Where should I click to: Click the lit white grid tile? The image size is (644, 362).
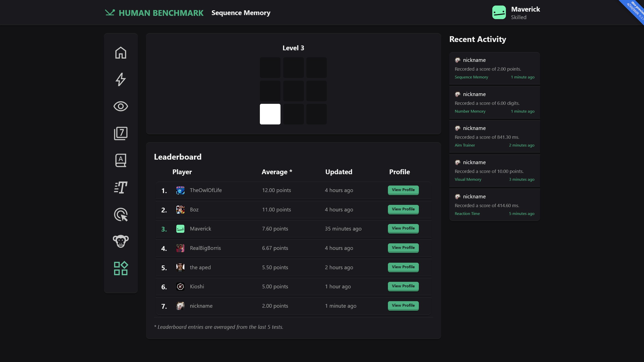[x=270, y=114]
